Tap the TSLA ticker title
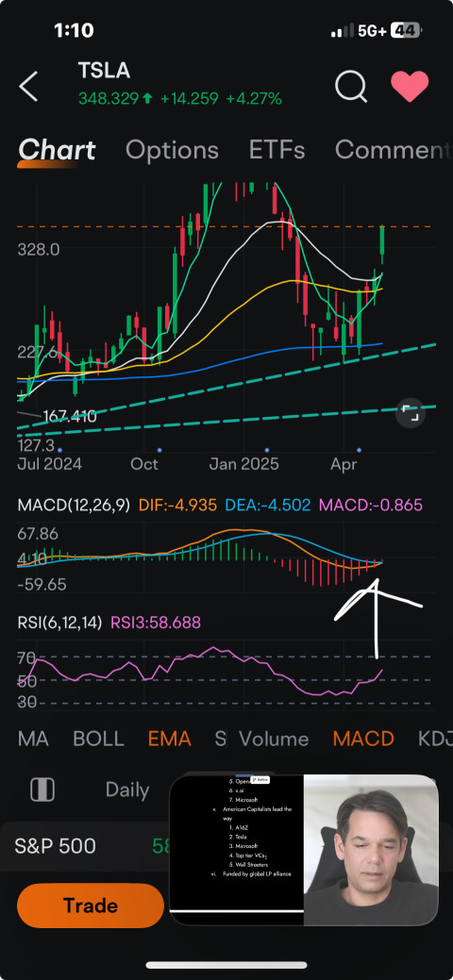453x980 pixels. click(104, 71)
